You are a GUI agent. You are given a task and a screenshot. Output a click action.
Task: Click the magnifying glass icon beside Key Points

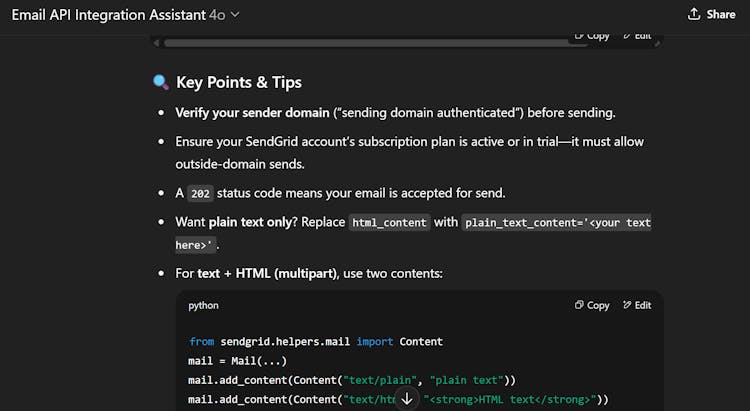click(x=160, y=82)
